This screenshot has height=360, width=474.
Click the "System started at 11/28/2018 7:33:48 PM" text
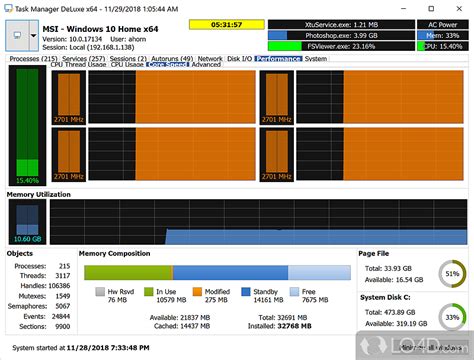click(x=81, y=348)
